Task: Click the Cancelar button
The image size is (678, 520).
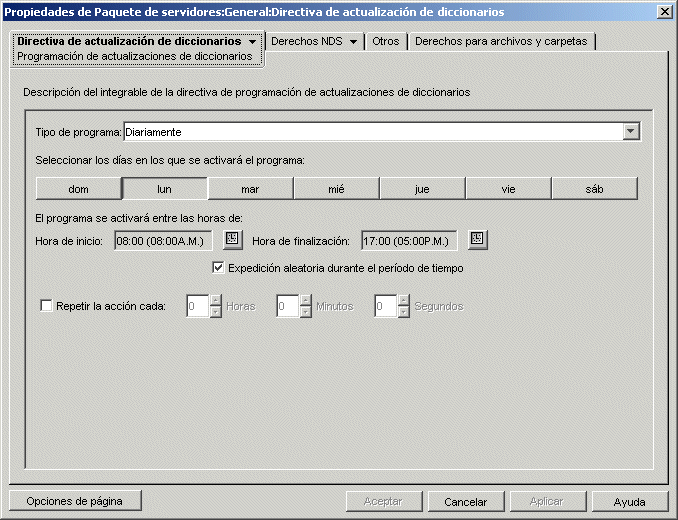Action: click(x=466, y=501)
